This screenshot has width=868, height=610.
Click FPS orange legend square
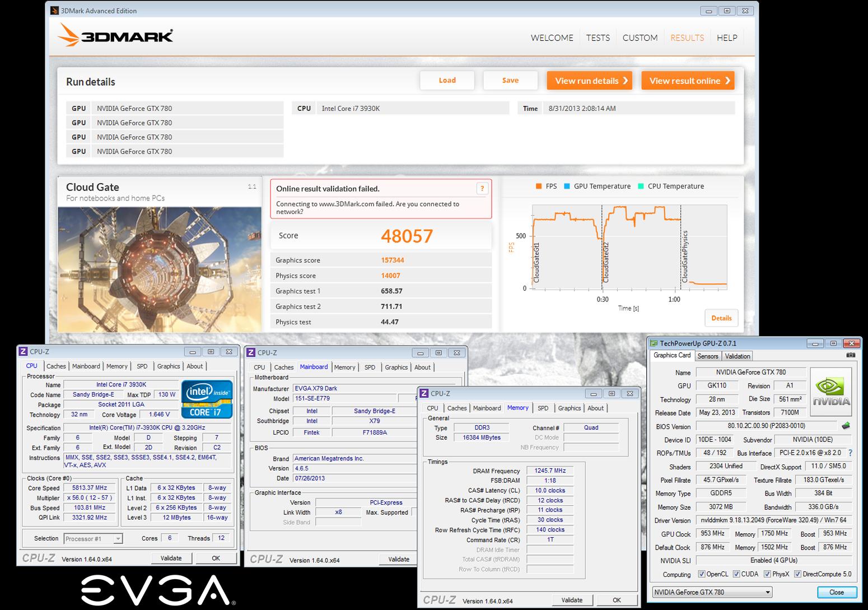(539, 187)
